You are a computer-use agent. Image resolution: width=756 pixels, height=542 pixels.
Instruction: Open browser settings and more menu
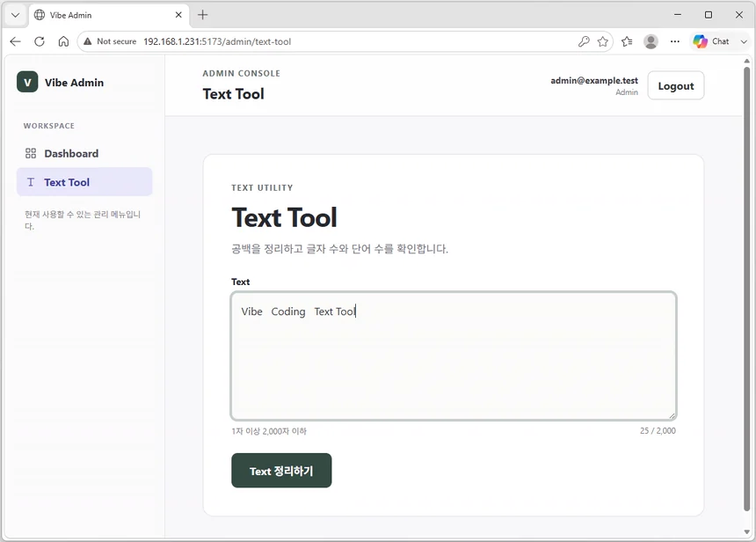[x=675, y=41]
